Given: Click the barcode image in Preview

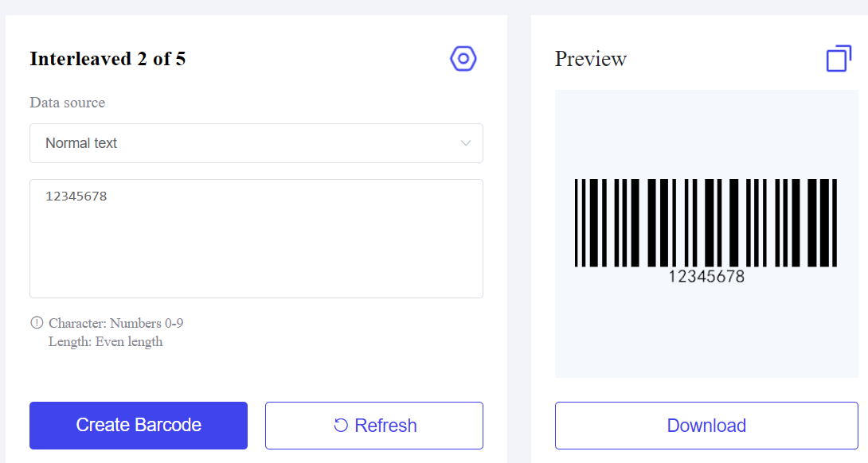Looking at the screenshot, I should [706, 223].
